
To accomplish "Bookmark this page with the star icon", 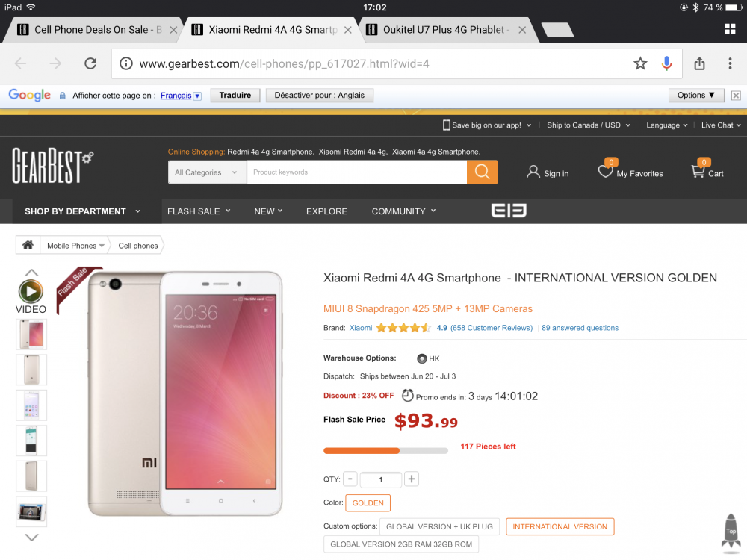I will 640,63.
